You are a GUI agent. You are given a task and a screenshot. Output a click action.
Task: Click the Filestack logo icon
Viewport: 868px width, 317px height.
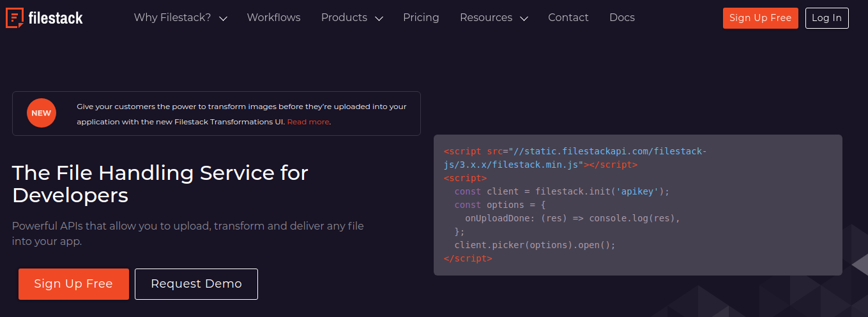pos(15,18)
